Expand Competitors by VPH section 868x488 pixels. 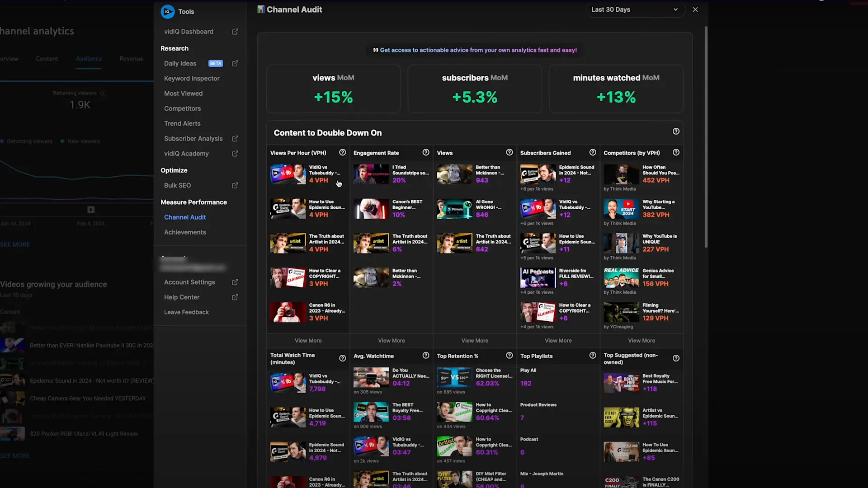pos(642,340)
